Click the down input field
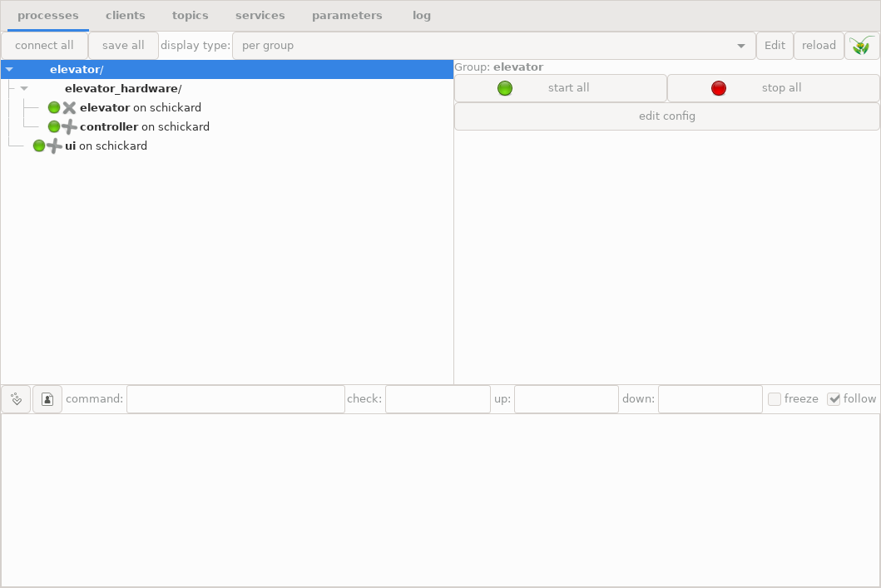881x588 pixels. [710, 398]
